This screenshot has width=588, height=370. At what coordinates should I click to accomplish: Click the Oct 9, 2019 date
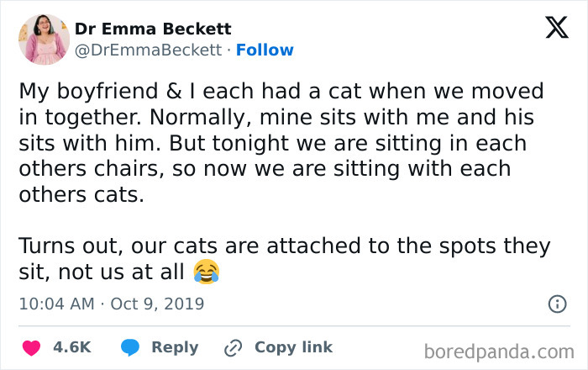click(x=157, y=303)
